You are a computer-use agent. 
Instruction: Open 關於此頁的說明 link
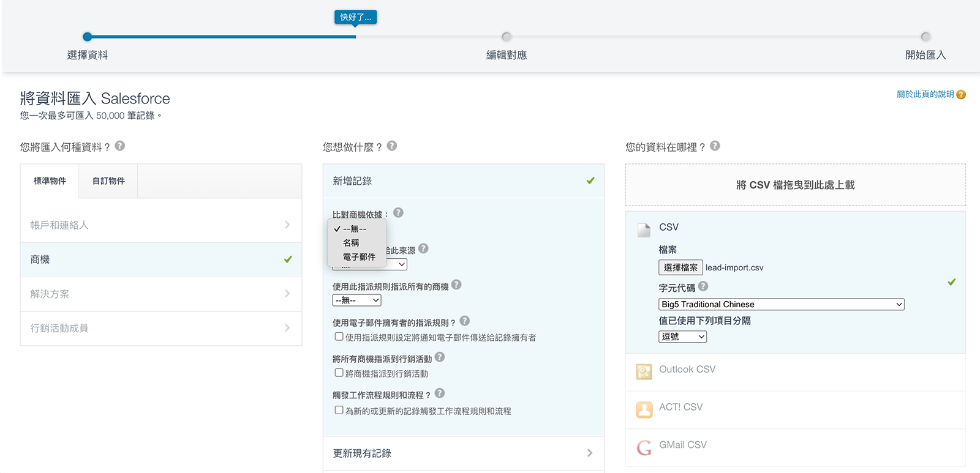[925, 94]
